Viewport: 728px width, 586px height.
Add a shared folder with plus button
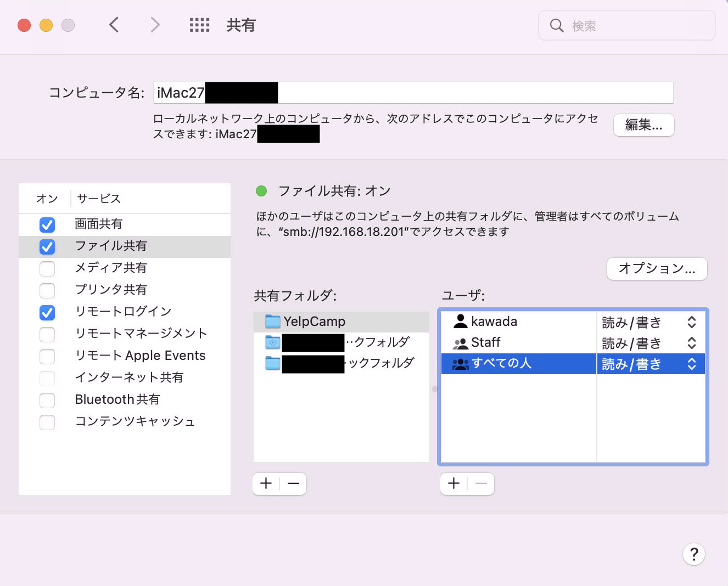tap(266, 483)
